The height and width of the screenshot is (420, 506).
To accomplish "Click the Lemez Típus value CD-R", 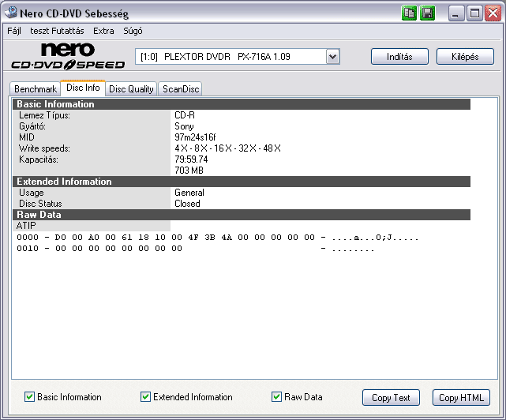I will click(185, 115).
